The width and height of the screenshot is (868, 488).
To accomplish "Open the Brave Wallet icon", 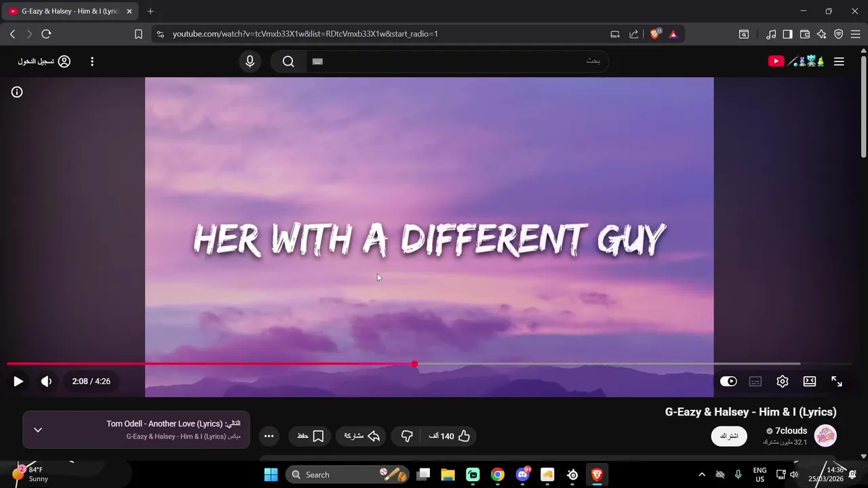I will point(805,34).
